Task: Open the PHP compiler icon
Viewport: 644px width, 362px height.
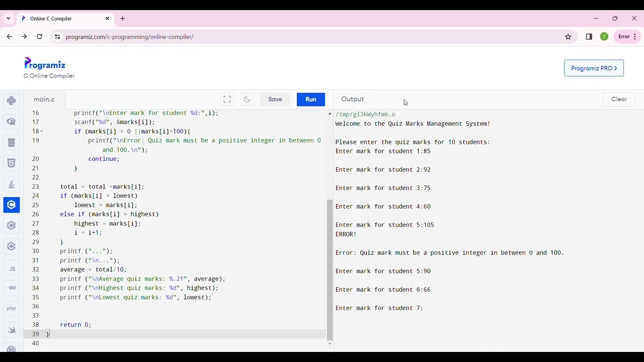Action: point(12,308)
